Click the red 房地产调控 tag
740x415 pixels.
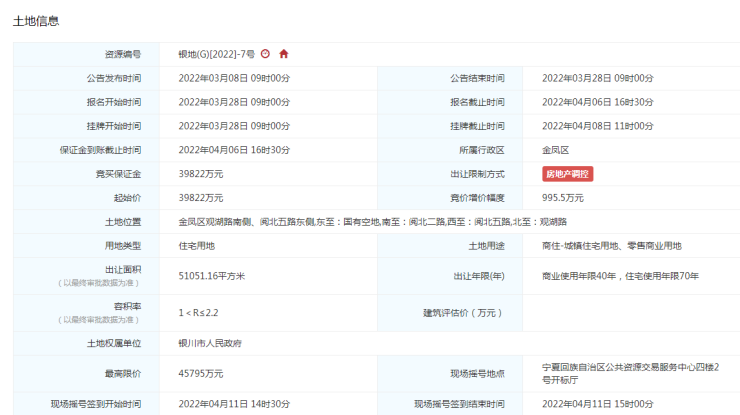(x=568, y=174)
